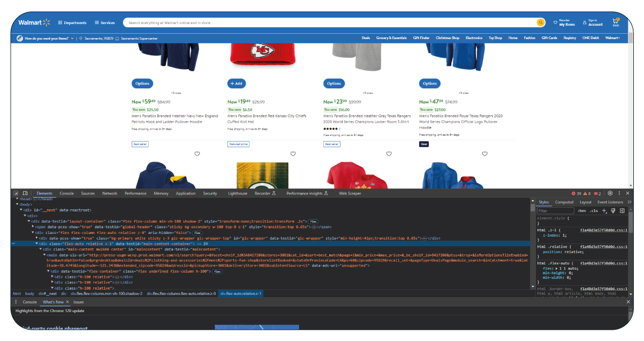Open DevTools more options kebab menu

(619, 193)
